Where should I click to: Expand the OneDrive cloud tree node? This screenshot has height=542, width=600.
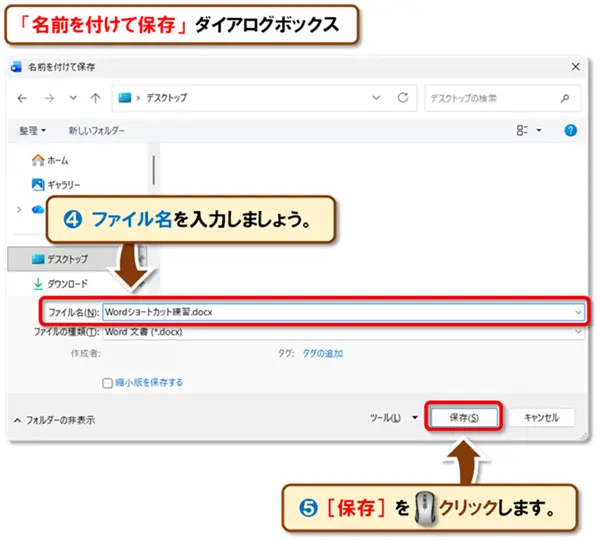pyautogui.click(x=19, y=209)
